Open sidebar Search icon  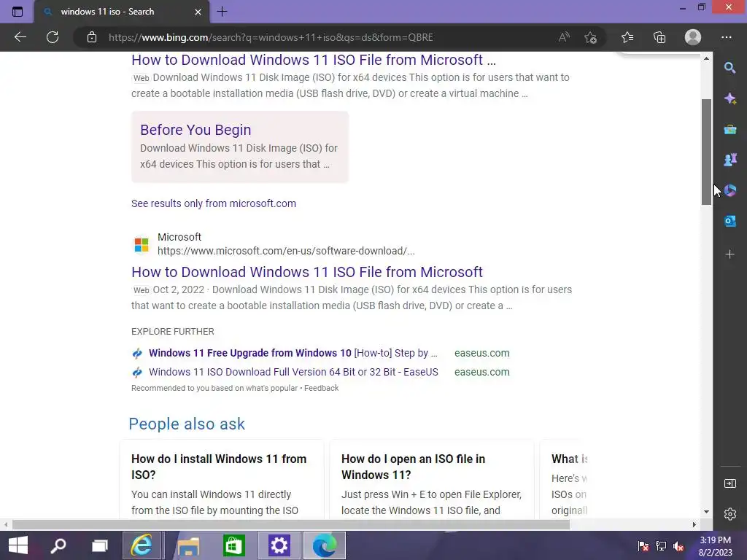(x=729, y=68)
